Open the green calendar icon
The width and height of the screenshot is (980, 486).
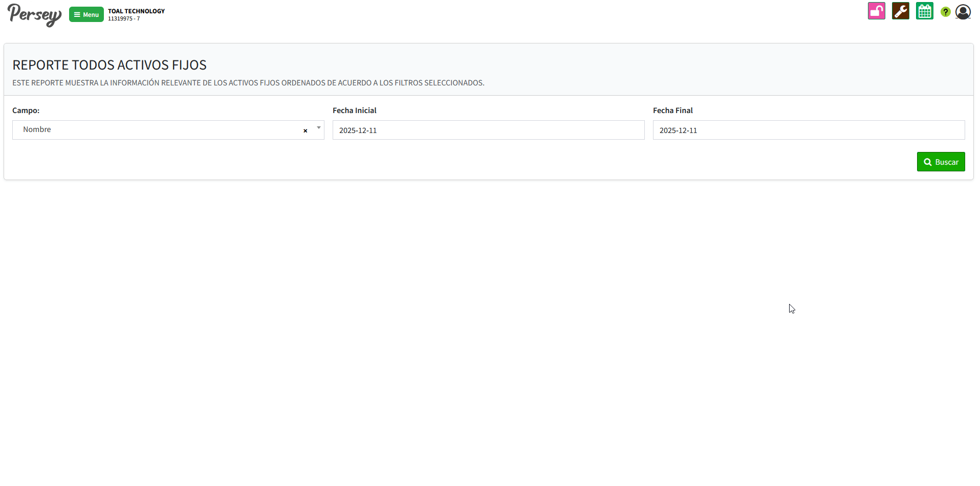pos(924,11)
